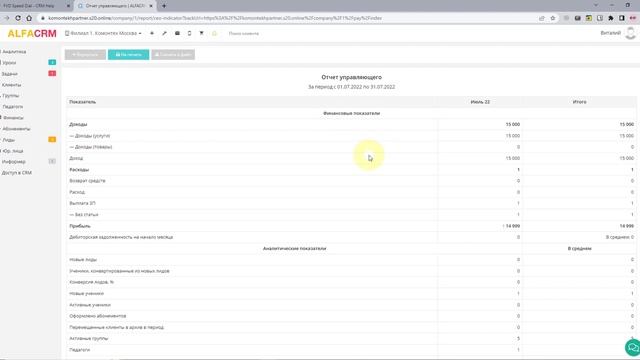
Task: Open the shopping cart icon in header
Action: pos(202,33)
